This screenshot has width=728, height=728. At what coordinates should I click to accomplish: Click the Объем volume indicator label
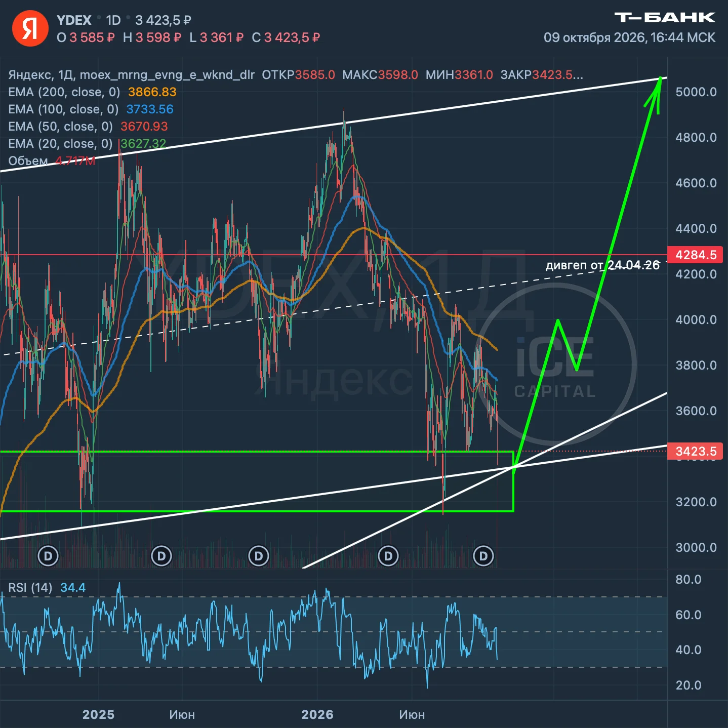click(28, 161)
